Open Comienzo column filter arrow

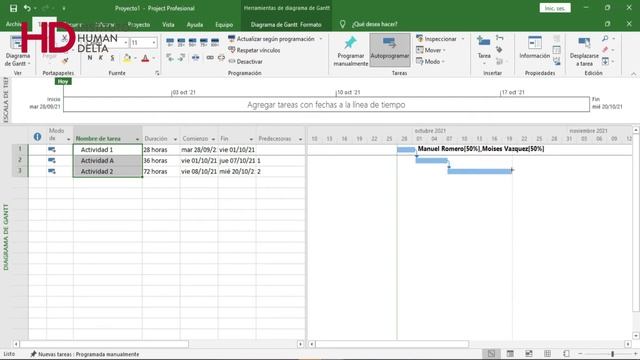point(213,139)
